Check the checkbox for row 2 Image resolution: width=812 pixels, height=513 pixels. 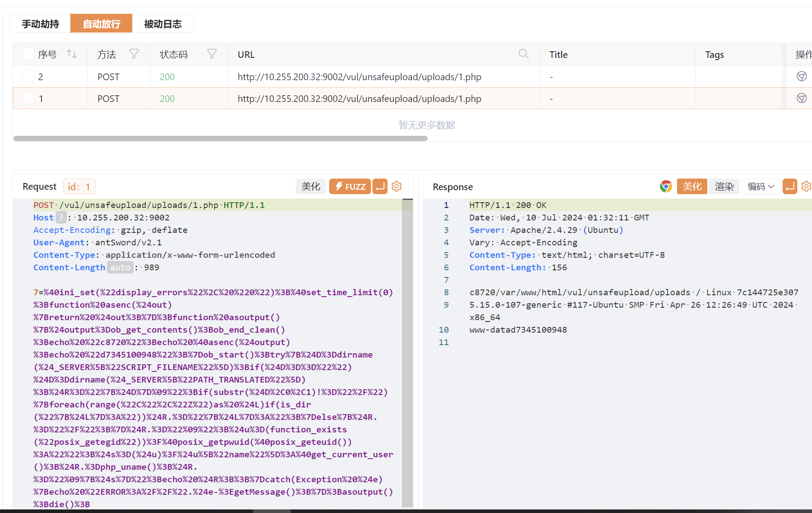[29, 77]
